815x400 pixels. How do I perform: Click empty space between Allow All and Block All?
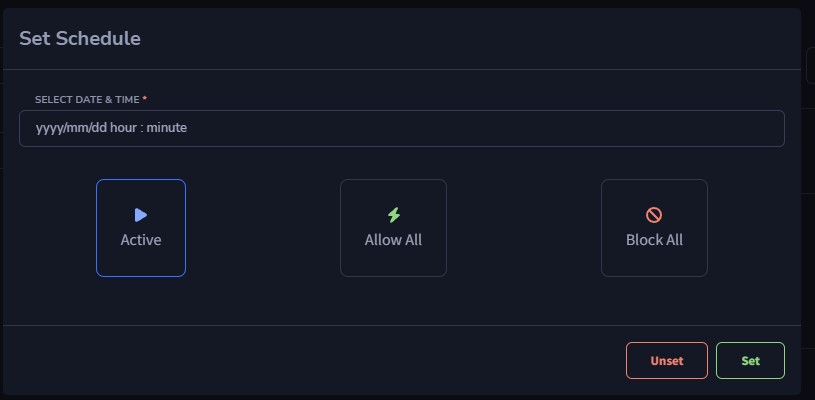(524, 228)
